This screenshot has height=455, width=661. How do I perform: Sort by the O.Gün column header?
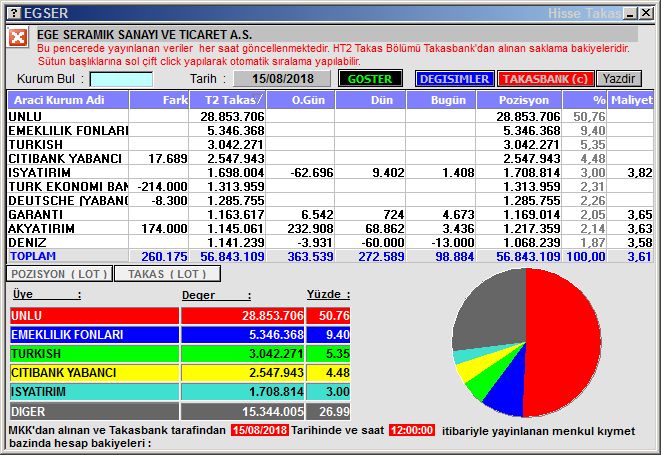click(300, 100)
